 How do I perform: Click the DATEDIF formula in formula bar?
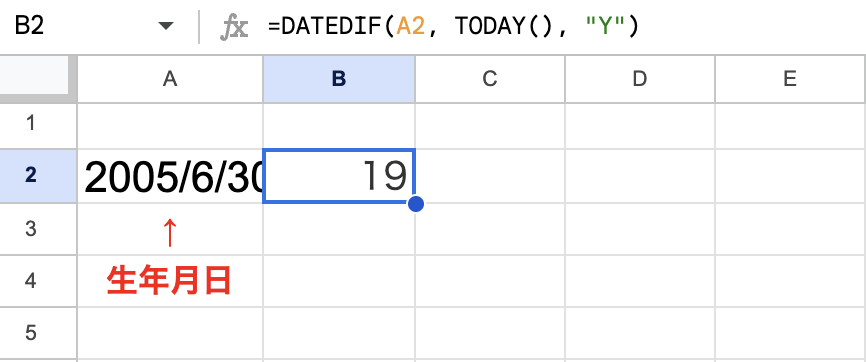(453, 26)
